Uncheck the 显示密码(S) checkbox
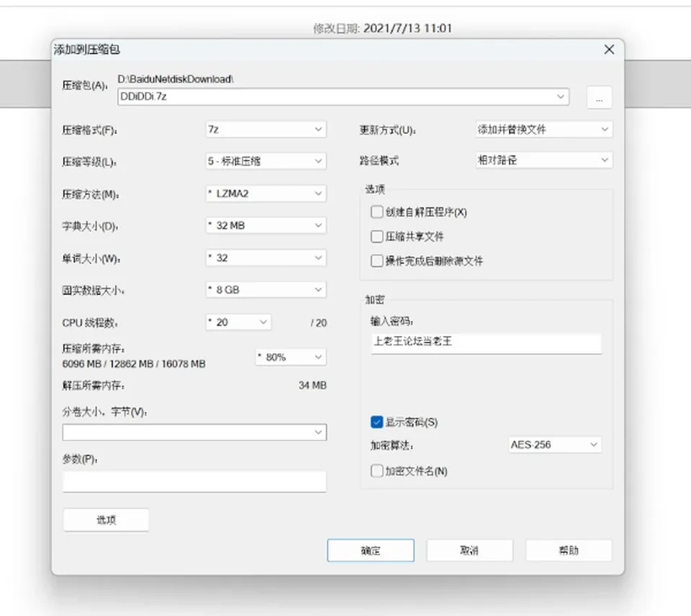The image size is (691, 616). point(376,422)
